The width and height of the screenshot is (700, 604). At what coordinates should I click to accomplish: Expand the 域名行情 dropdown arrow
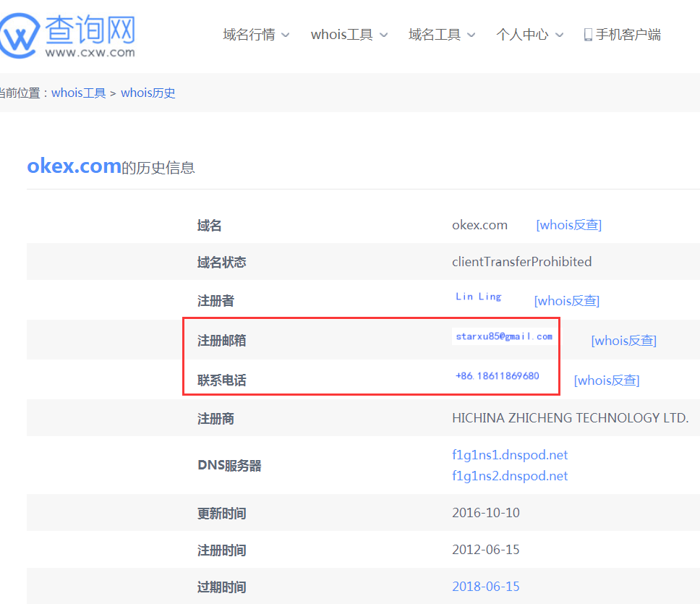point(285,35)
